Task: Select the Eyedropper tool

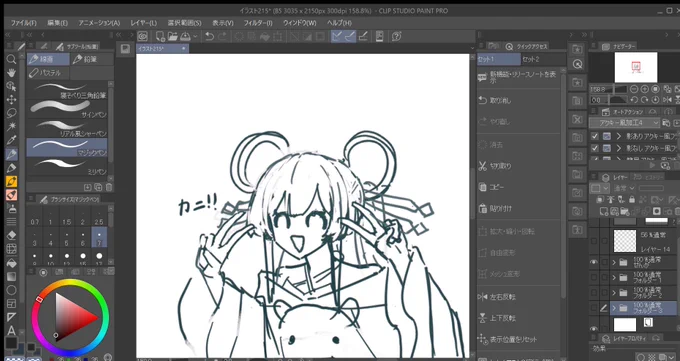Action: [11, 140]
